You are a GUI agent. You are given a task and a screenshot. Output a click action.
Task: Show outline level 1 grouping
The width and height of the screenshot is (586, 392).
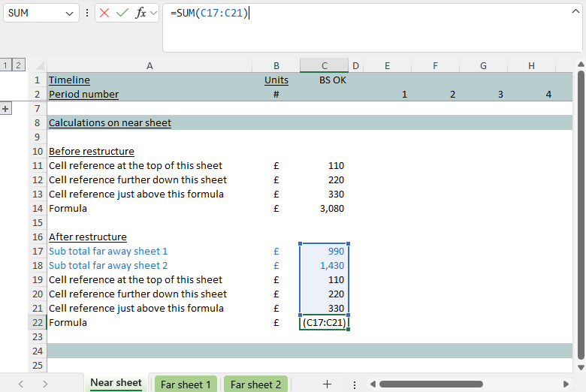(6, 66)
